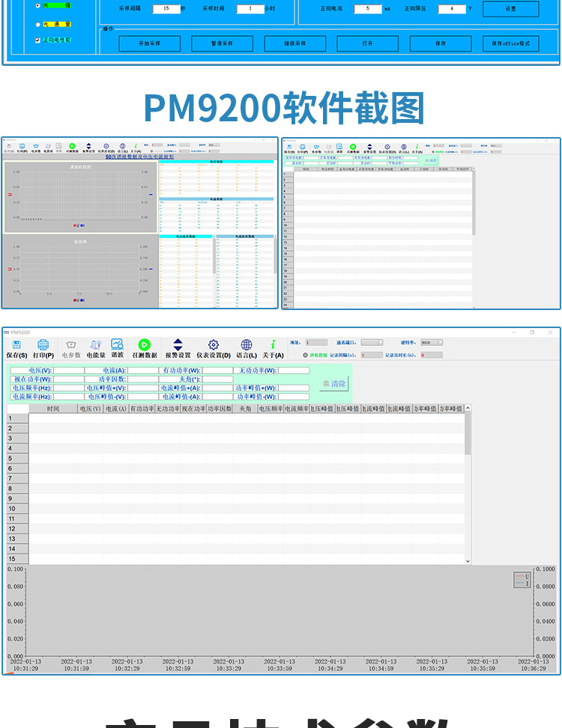
Task: Click globe language icon in energy table thumbnail window
Action: [x=404, y=148]
